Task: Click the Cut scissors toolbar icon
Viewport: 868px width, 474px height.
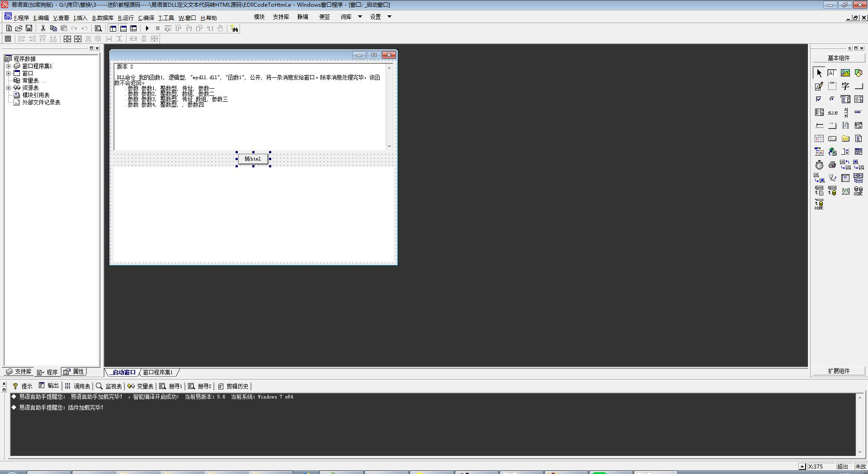Action: [43, 28]
